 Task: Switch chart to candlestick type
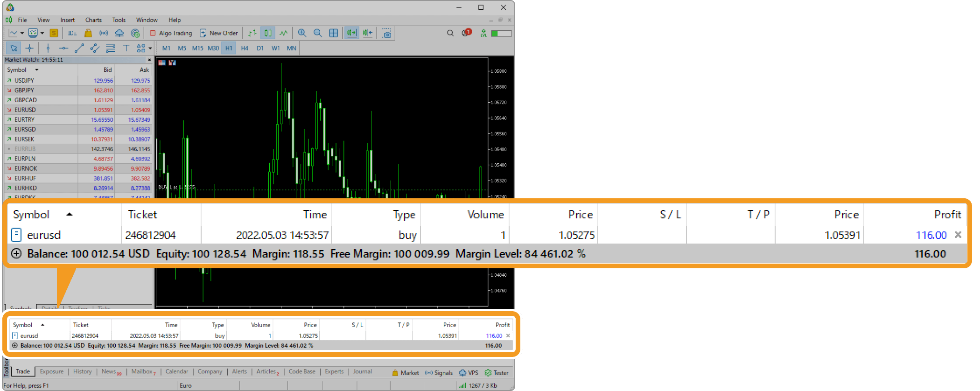pyautogui.click(x=268, y=33)
